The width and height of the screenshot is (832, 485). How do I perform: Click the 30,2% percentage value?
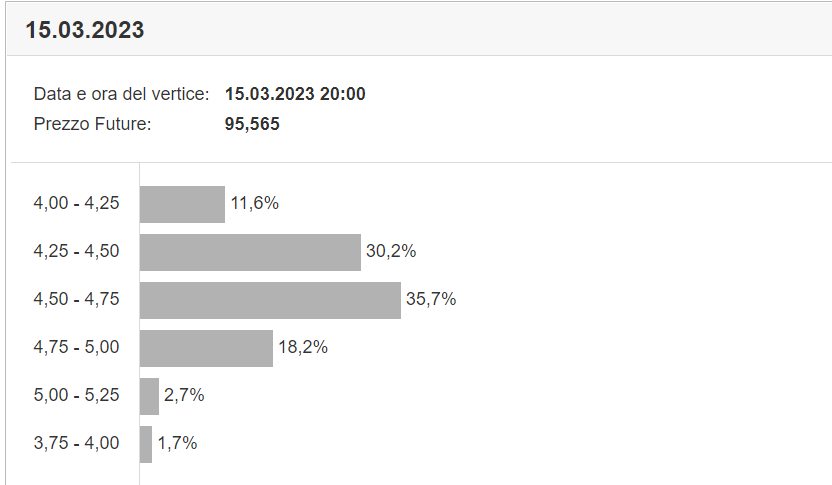point(391,251)
